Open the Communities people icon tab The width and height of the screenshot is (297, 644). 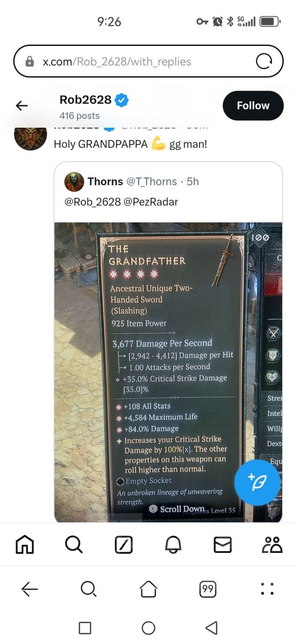pyautogui.click(x=272, y=544)
